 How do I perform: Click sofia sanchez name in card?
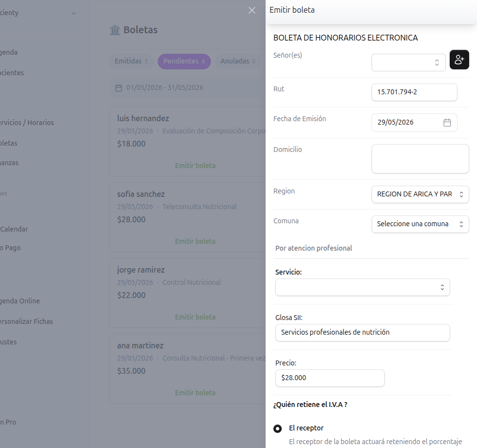141,194
